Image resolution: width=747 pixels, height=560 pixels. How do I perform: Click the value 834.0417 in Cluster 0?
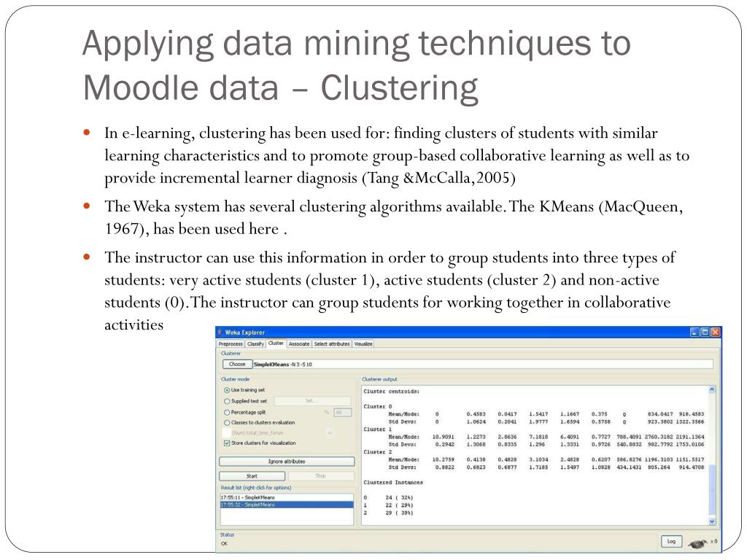659,414
